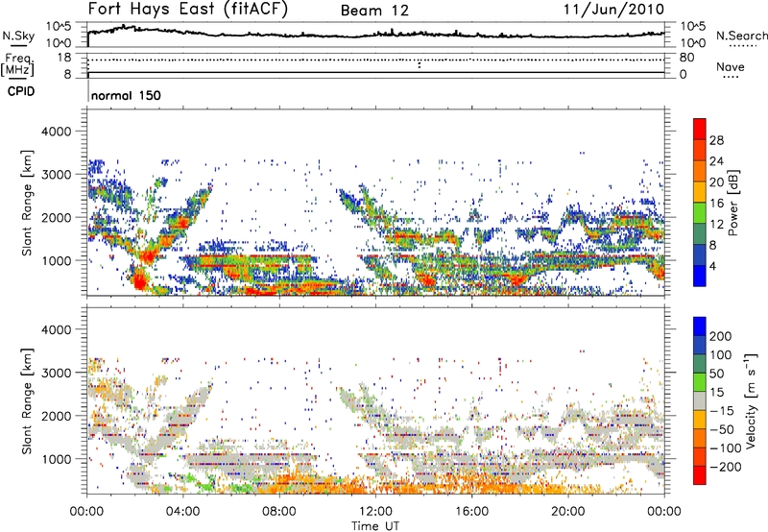Select the "12" Power colorbar value

pyautogui.click(x=716, y=224)
